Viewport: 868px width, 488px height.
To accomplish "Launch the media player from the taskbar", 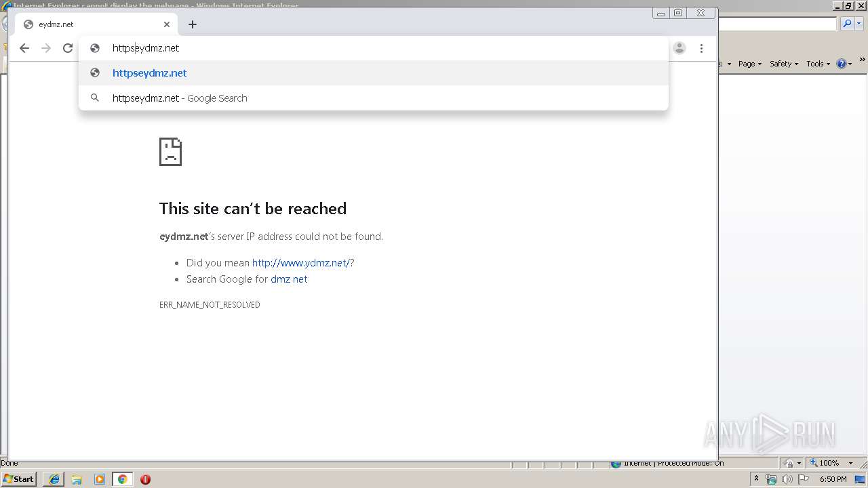I will point(100,479).
